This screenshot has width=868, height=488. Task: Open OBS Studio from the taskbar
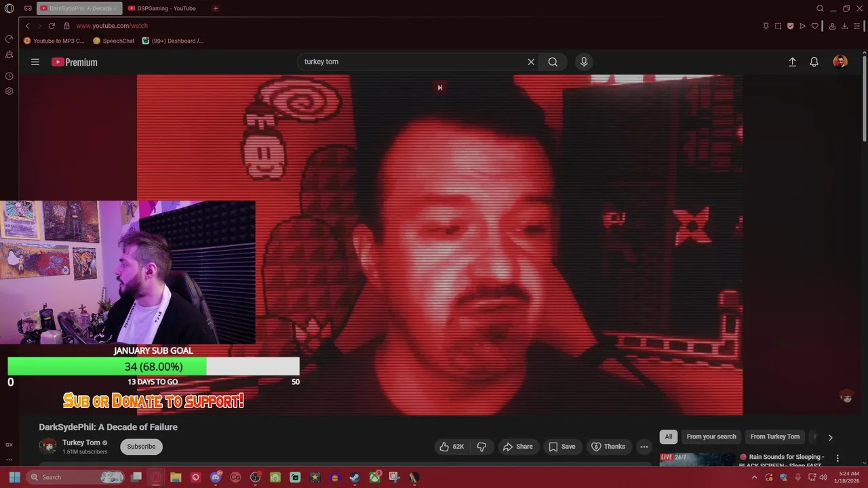[255, 477]
